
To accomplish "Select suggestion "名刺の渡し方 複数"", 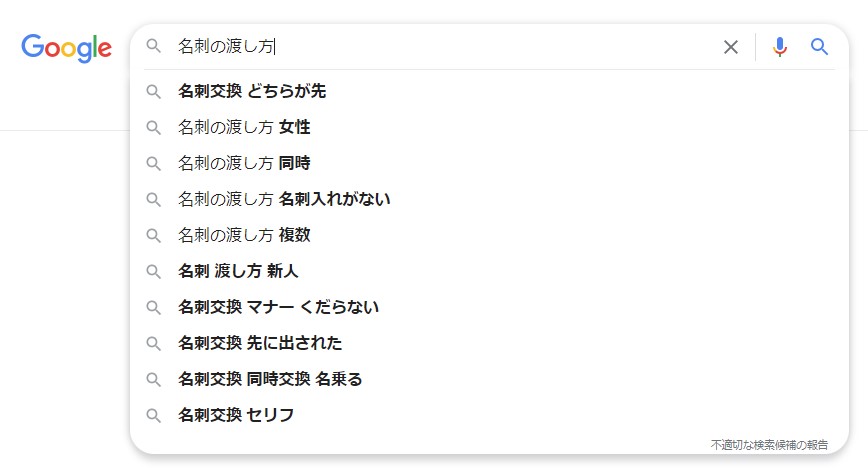I will [244, 235].
